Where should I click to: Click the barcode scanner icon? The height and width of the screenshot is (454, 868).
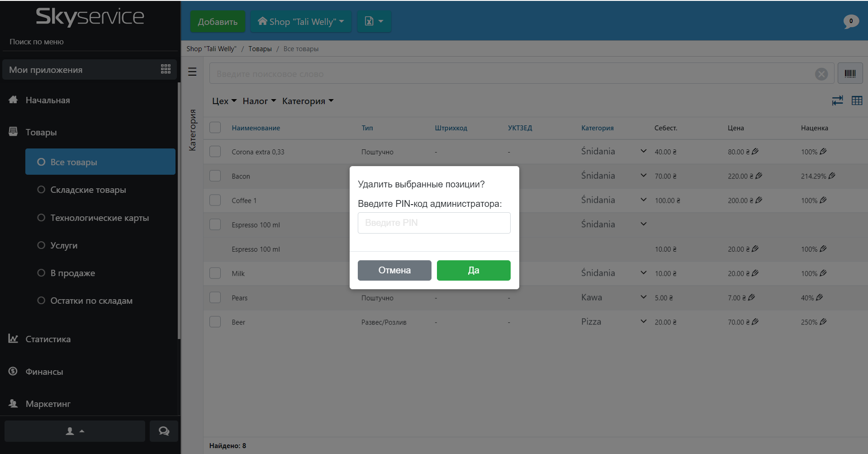point(850,73)
